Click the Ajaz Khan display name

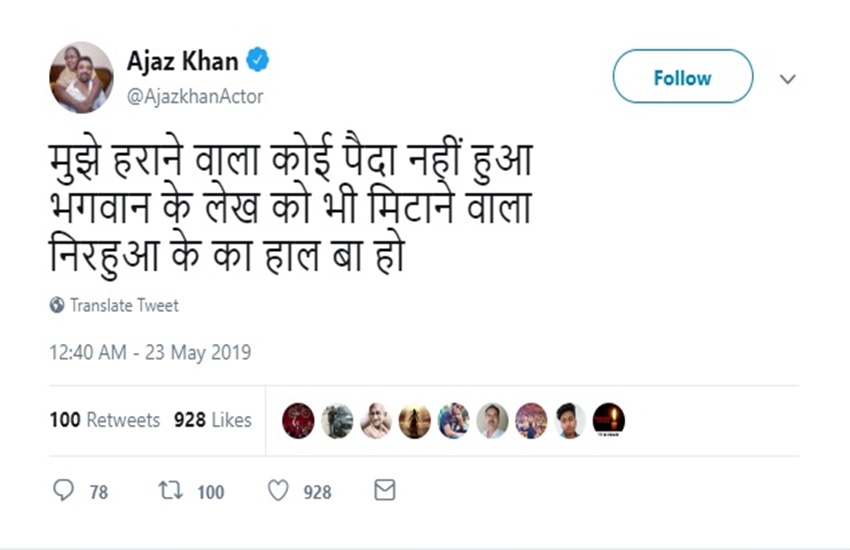pos(182,62)
